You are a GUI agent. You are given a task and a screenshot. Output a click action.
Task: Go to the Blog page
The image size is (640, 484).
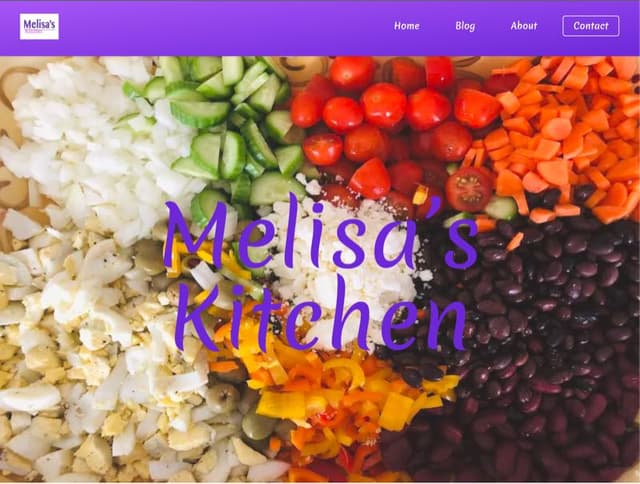point(465,26)
